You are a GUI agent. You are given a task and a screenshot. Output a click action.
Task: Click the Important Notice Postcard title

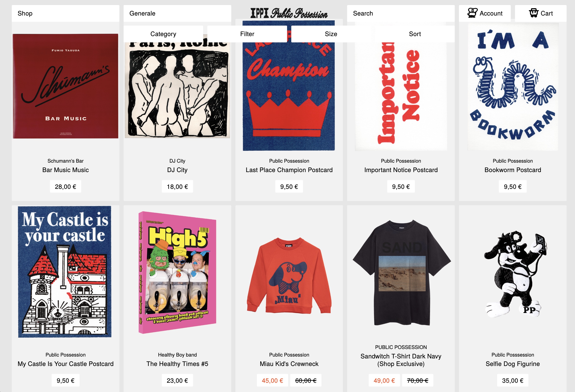(401, 170)
